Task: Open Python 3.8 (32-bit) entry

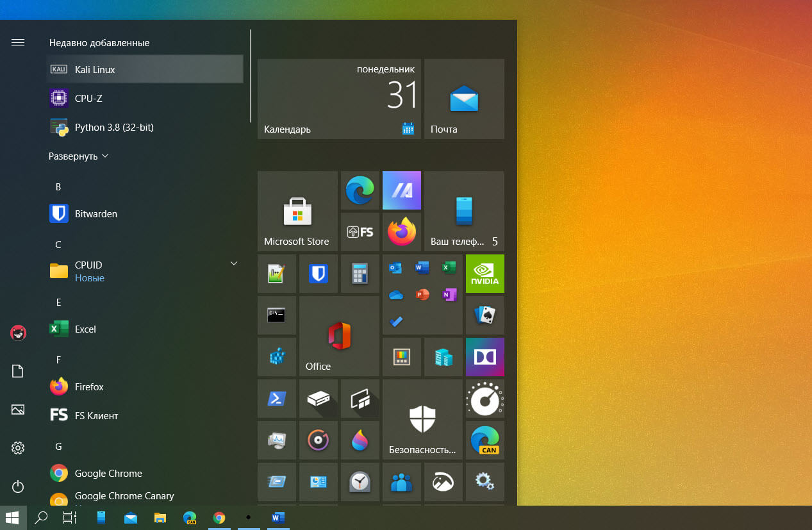Action: click(x=145, y=127)
